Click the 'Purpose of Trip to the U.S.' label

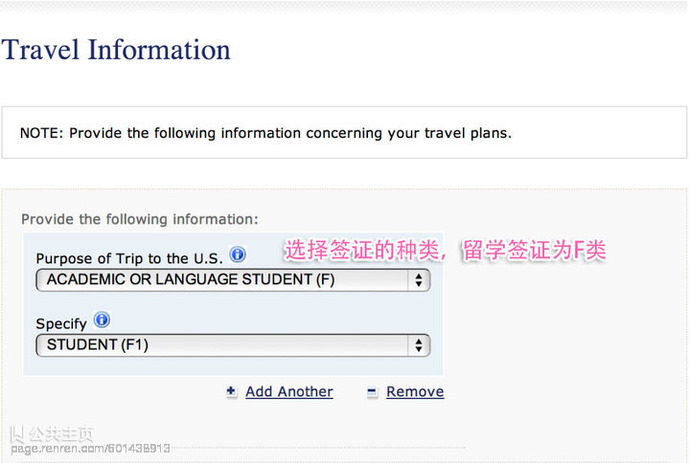click(x=129, y=258)
